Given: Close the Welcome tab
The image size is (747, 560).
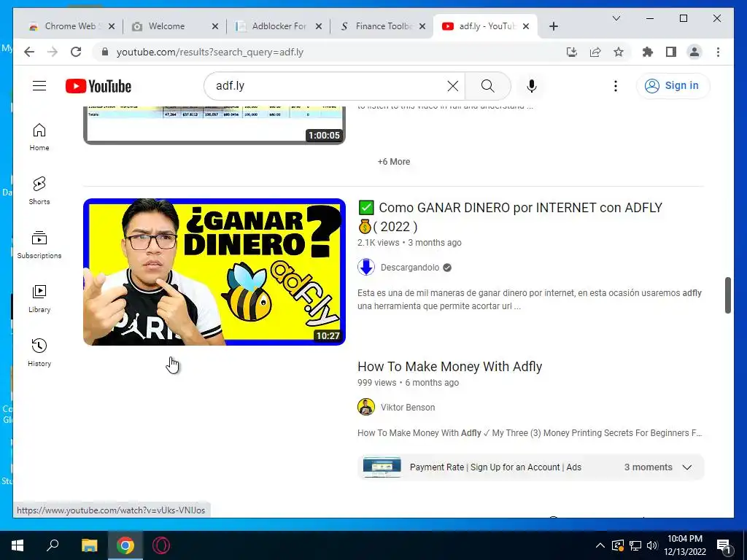Looking at the screenshot, I should pyautogui.click(x=215, y=26).
